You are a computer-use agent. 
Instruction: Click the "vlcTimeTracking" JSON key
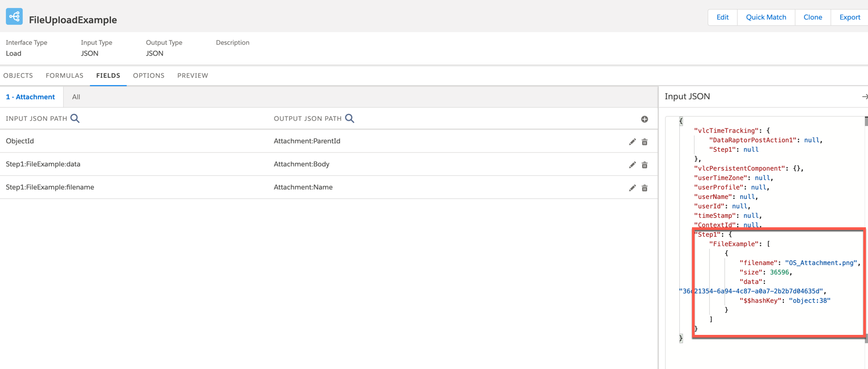[x=726, y=131]
